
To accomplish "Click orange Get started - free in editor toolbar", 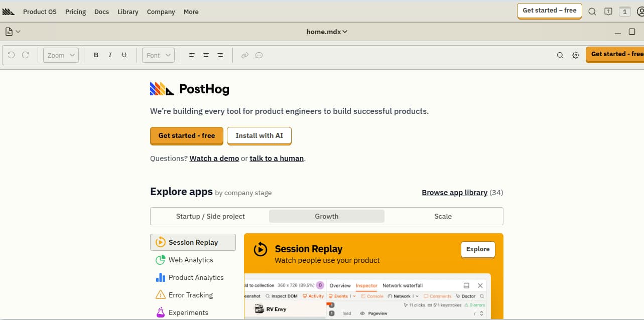I will (615, 54).
